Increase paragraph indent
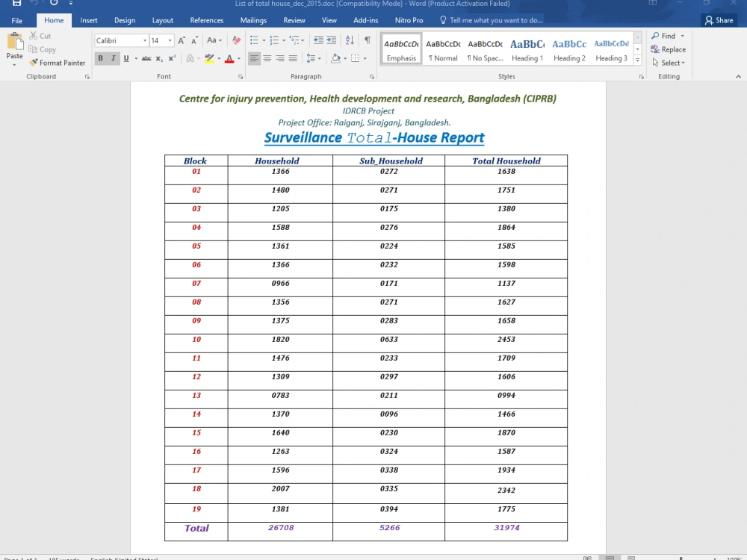This screenshot has width=747, height=560. coord(331,40)
